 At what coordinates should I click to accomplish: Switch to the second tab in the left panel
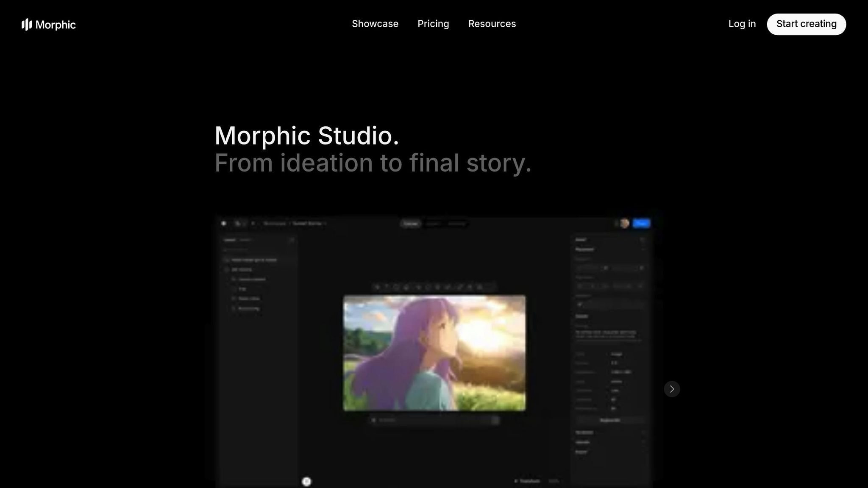tap(245, 239)
